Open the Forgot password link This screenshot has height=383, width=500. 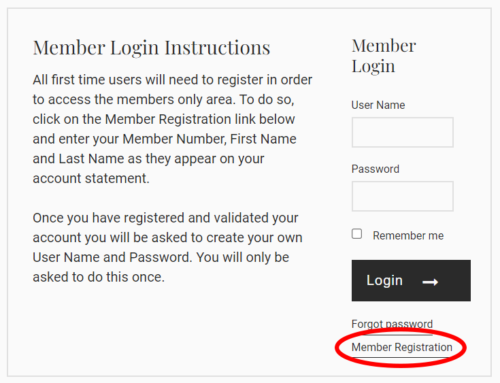coord(392,324)
